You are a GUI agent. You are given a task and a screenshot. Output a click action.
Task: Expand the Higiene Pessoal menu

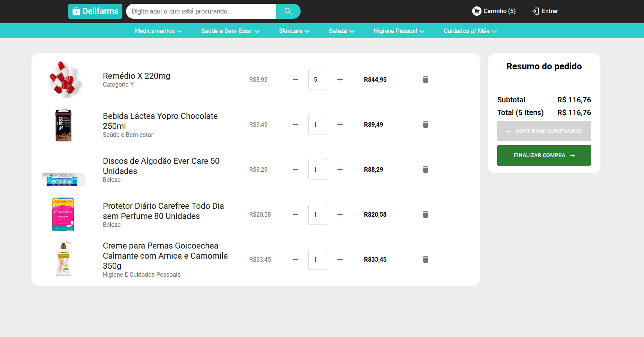[399, 31]
